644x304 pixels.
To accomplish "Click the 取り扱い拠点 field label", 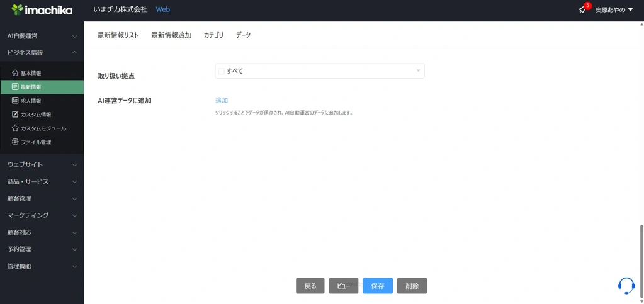I will 116,76.
